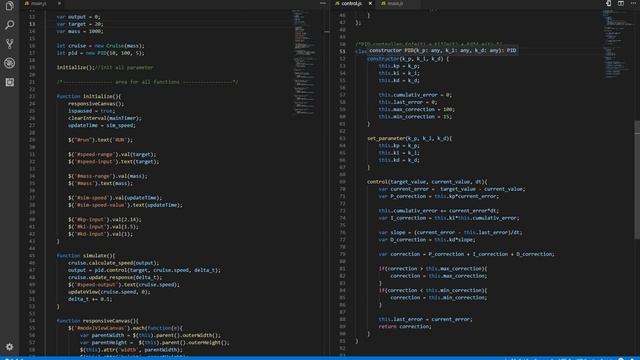Open the Explorer view in the activity bar
640x360 pixels.
[x=9, y=6]
